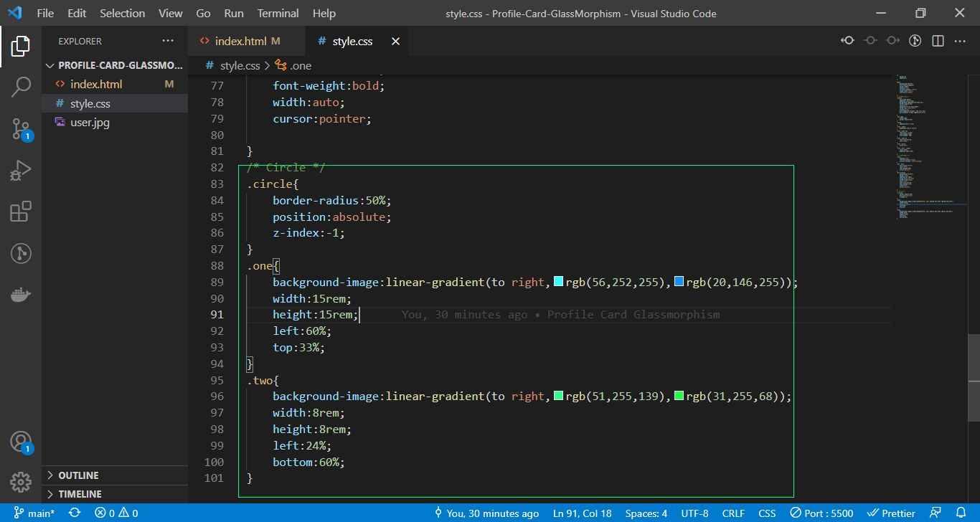Open the Explorer view in activity bar

pos(21,47)
